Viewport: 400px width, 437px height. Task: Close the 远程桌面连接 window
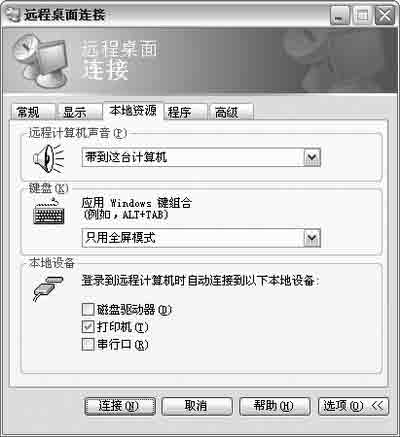point(384,15)
